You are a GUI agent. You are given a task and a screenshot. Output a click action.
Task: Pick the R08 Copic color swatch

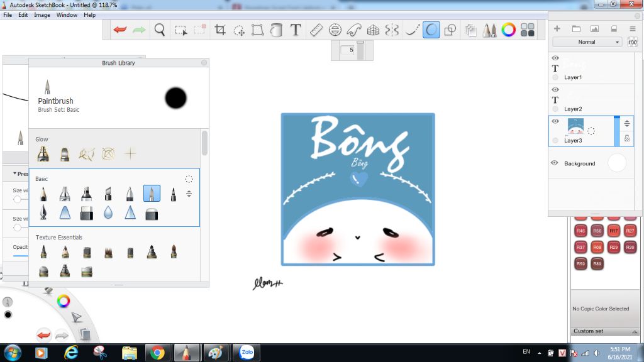click(597, 247)
